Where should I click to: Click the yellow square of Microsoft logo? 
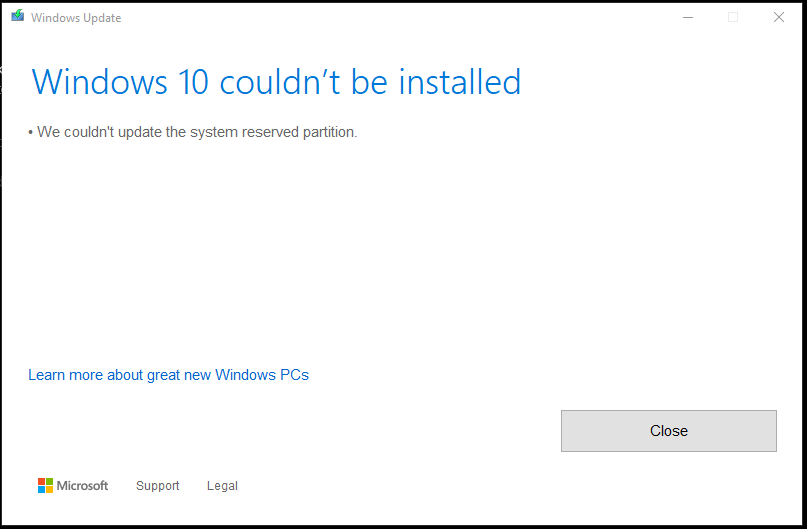(49, 489)
